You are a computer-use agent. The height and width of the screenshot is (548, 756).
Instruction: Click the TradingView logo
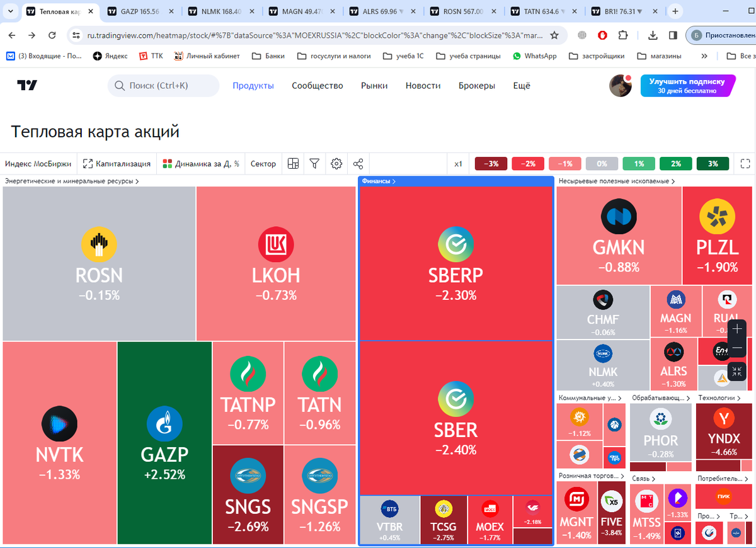click(x=27, y=86)
